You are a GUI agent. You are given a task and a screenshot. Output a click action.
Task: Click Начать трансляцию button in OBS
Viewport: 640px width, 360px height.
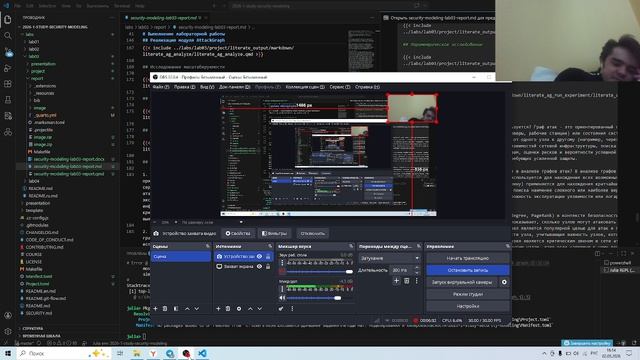click(x=468, y=258)
